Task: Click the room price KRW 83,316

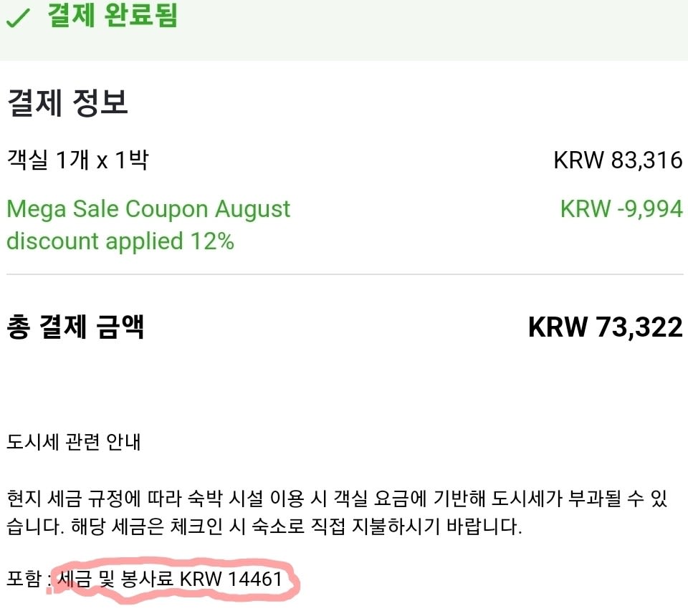Action: point(618,160)
